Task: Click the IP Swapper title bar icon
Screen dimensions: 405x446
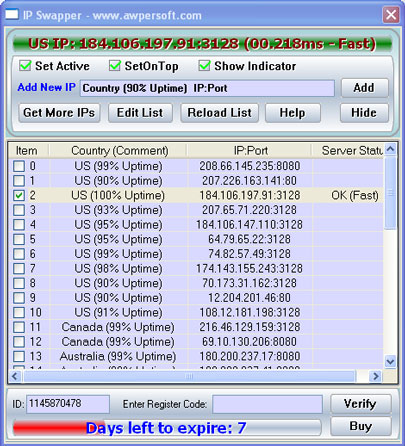Action: (x=12, y=15)
